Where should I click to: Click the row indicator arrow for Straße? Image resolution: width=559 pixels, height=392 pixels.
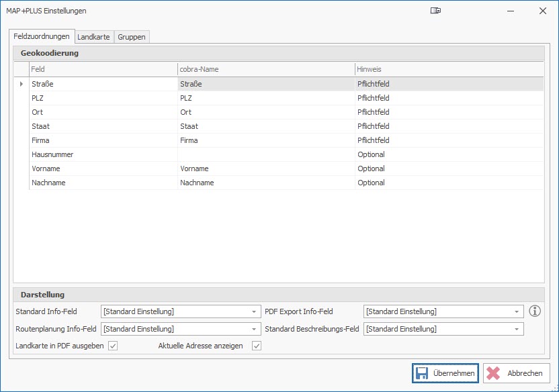pyautogui.click(x=21, y=84)
